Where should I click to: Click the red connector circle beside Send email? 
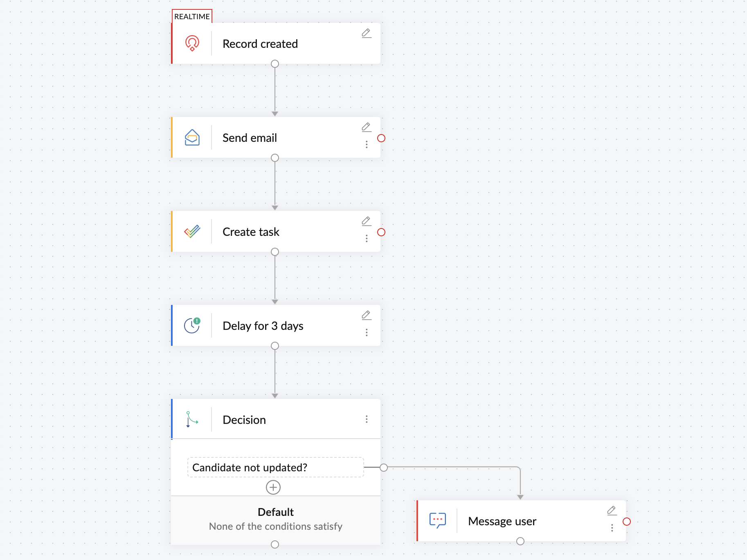click(381, 138)
